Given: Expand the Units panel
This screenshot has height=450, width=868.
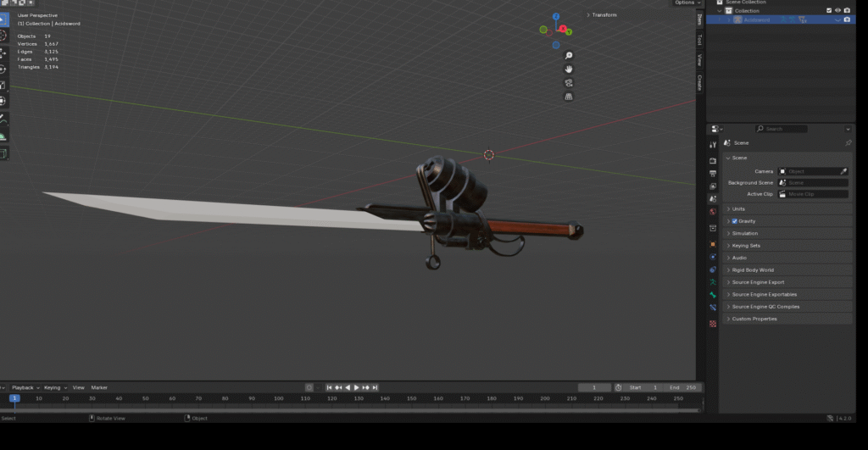Looking at the screenshot, I should pos(738,208).
